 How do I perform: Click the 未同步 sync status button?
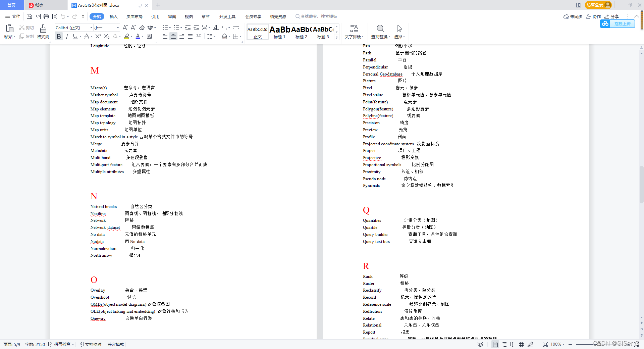point(573,16)
